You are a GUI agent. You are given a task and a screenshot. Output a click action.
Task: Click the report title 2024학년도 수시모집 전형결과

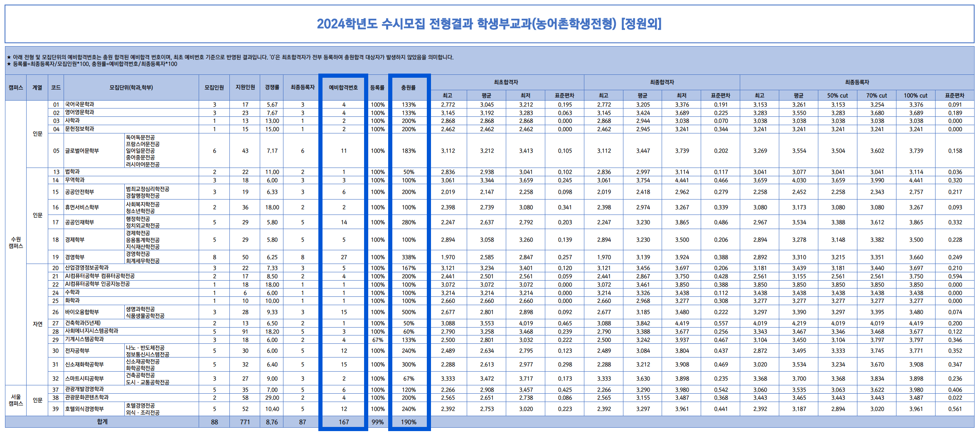pyautogui.click(x=490, y=25)
